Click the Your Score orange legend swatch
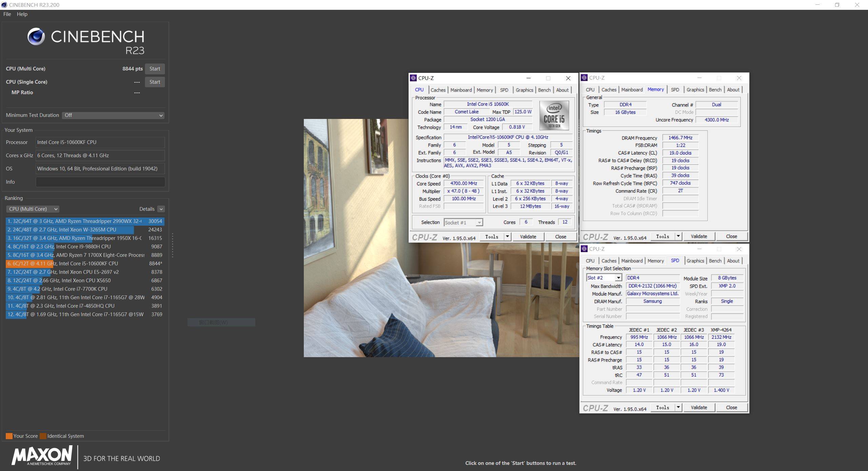Viewport: 868px width, 471px height. 9,436
